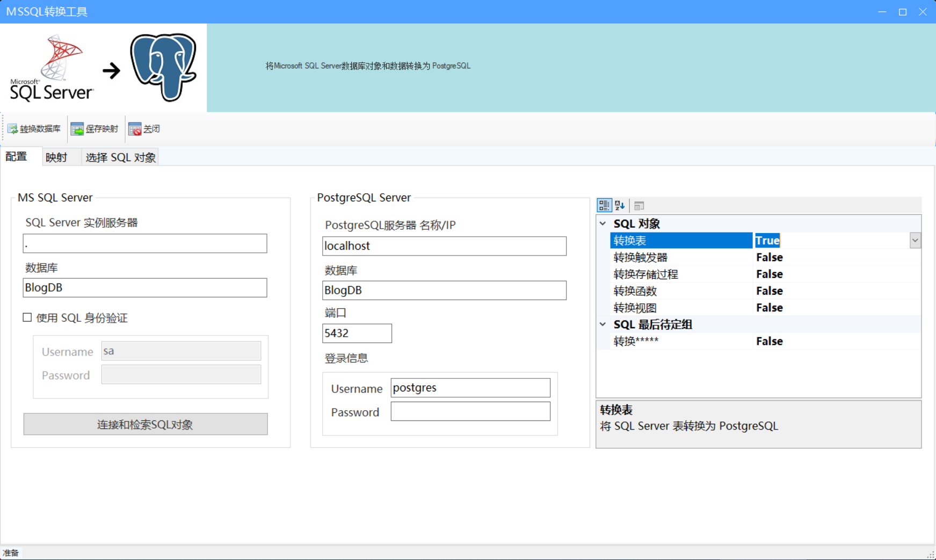Select the 转换***** property row
Screen dimensions: 936x560
[x=766, y=341]
